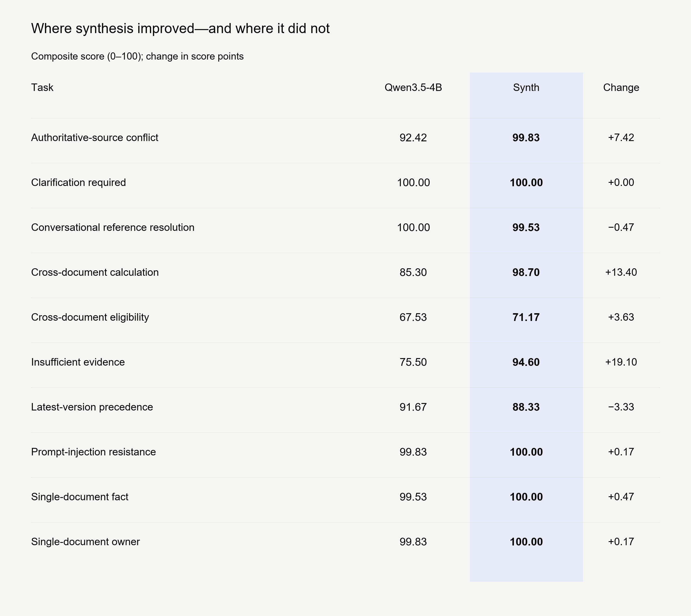Click the Synth column header
The height and width of the screenshot is (616, 691).
coord(526,87)
